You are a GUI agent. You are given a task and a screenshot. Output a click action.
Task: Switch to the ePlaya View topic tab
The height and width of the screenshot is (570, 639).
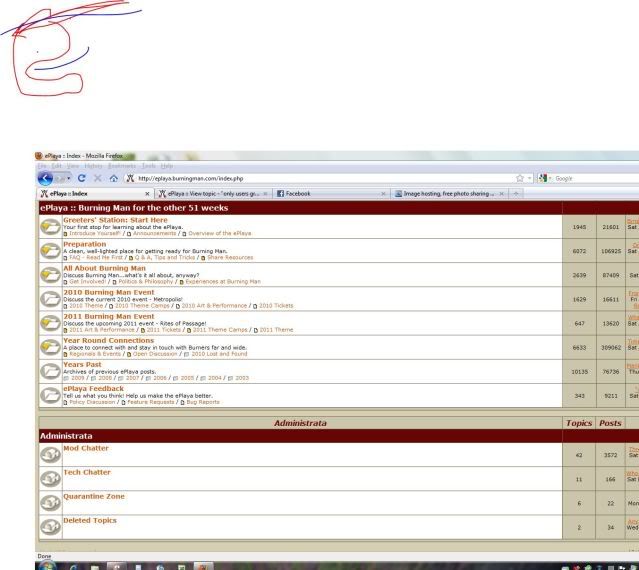[x=213, y=194]
